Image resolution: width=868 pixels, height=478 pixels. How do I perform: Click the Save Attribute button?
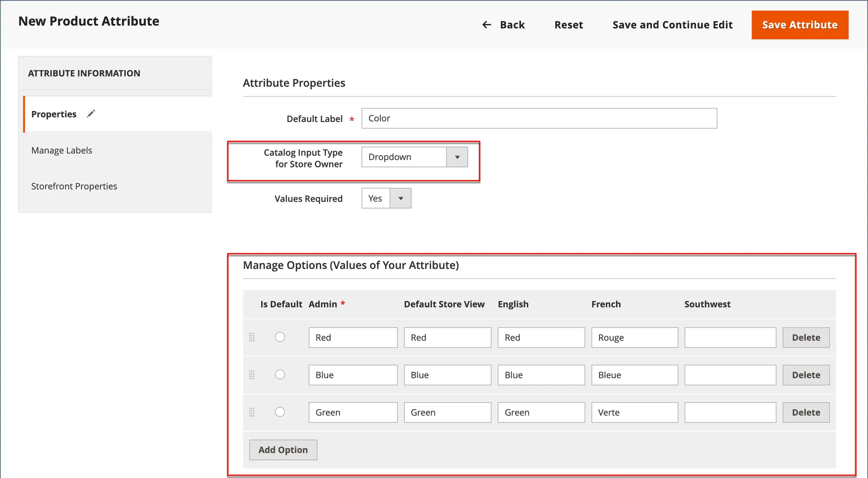tap(799, 25)
